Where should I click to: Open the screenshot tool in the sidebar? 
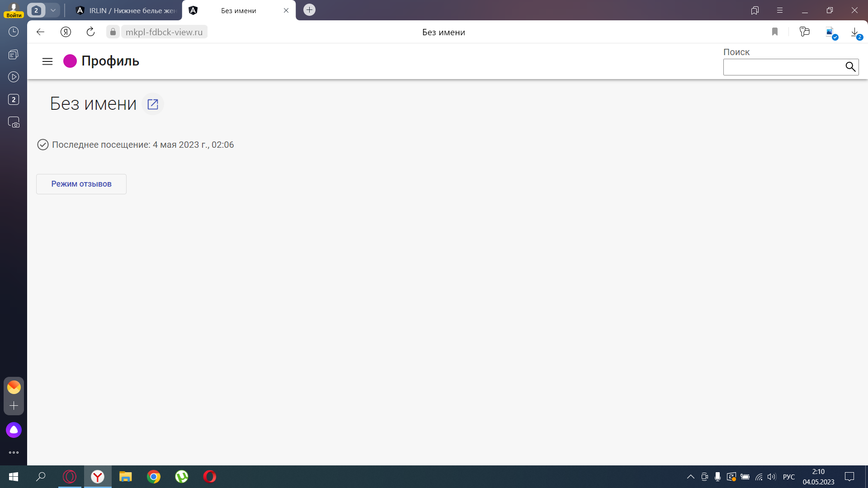(14, 122)
